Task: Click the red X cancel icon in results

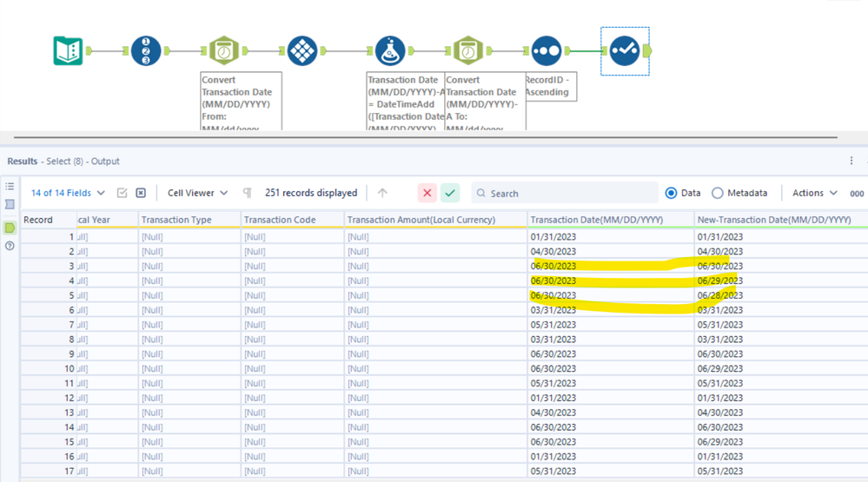Action: pos(427,193)
